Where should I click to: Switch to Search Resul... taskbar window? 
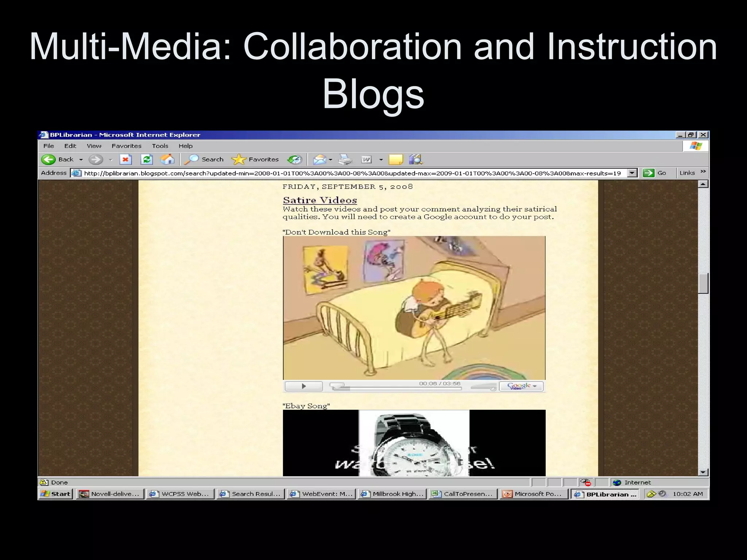(x=251, y=494)
